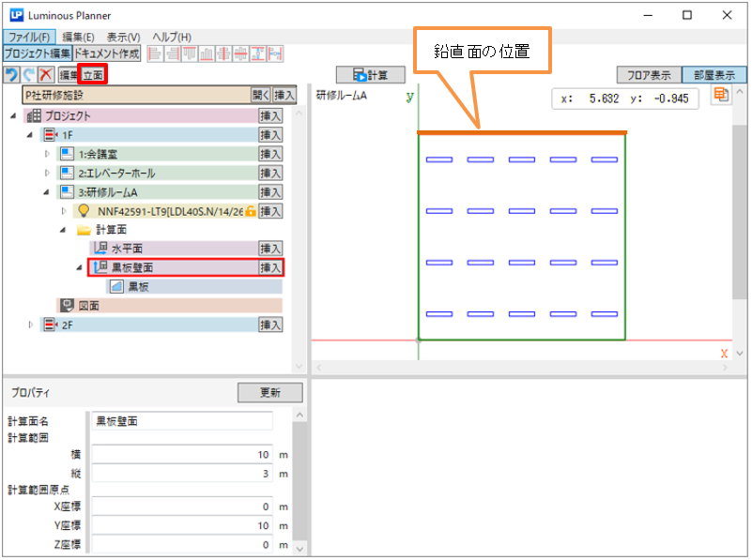Viewport: 752px width, 560px height.
Task: Toggle the 立面 elevation view button
Action: coord(93,74)
